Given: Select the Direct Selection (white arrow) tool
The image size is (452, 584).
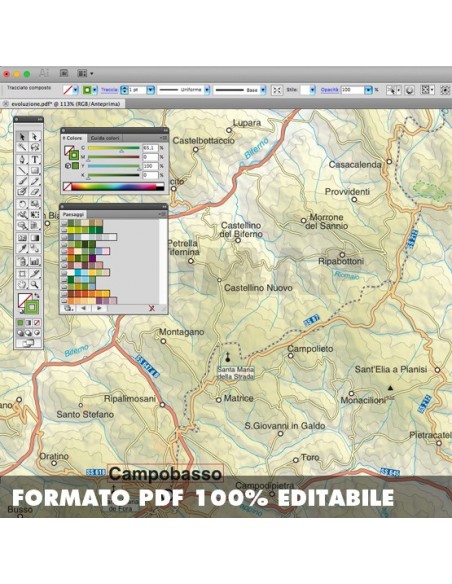Looking at the screenshot, I should (35, 136).
